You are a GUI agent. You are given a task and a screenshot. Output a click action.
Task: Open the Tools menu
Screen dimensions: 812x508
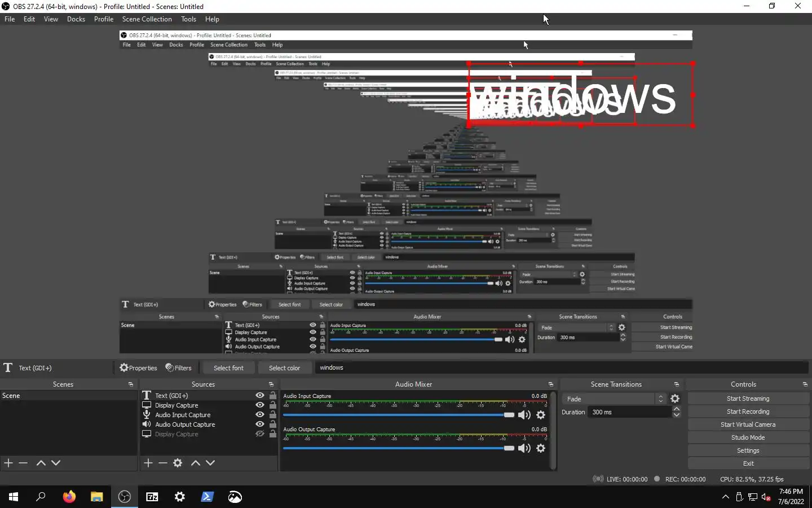pyautogui.click(x=188, y=19)
